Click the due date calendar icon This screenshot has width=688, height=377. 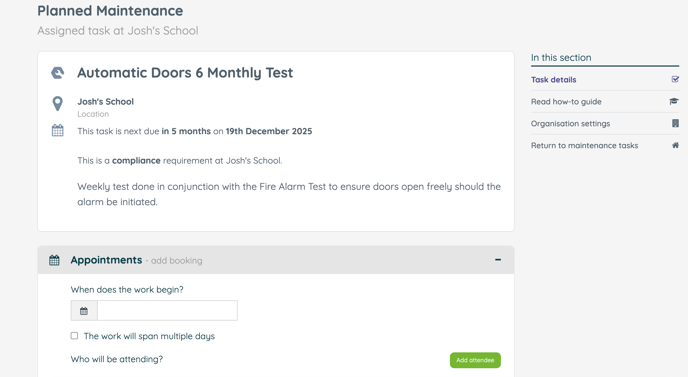[x=57, y=130]
